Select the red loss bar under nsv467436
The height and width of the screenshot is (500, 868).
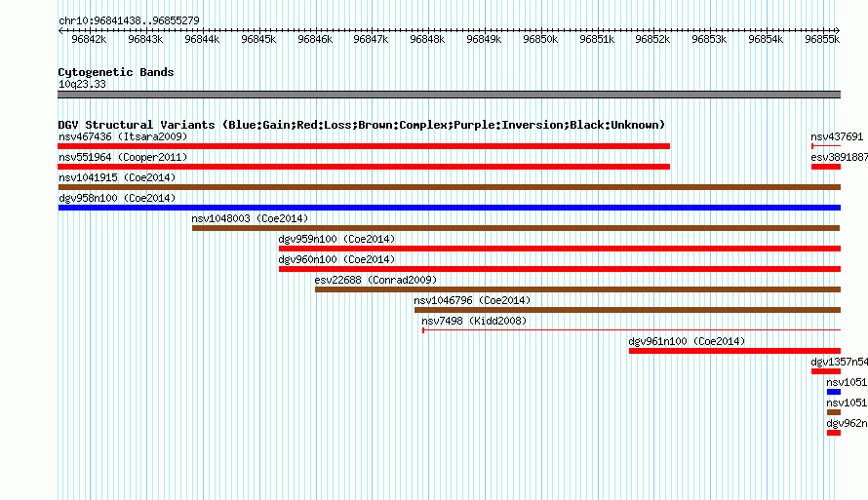coord(364,146)
